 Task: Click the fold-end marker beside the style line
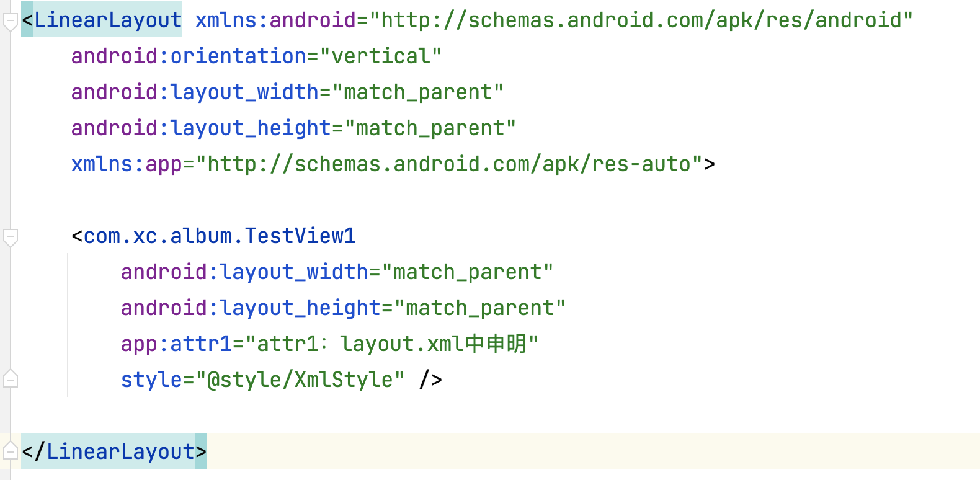click(x=10, y=378)
